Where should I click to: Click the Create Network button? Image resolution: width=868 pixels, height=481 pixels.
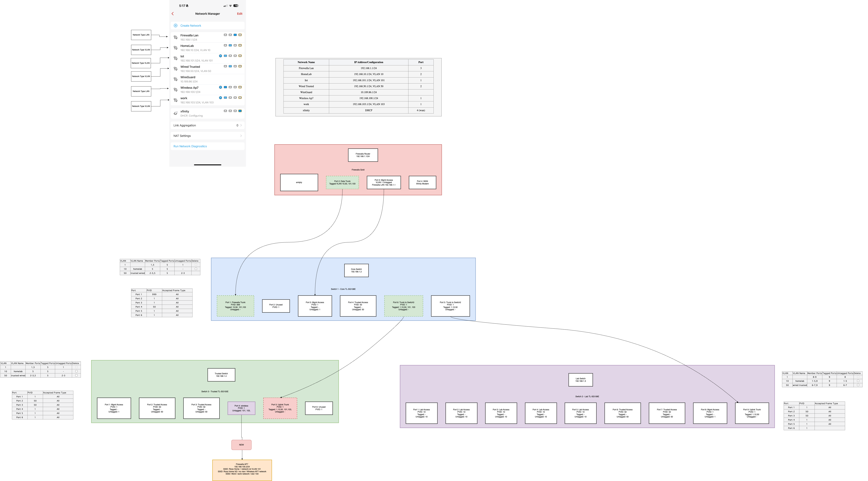coord(191,26)
